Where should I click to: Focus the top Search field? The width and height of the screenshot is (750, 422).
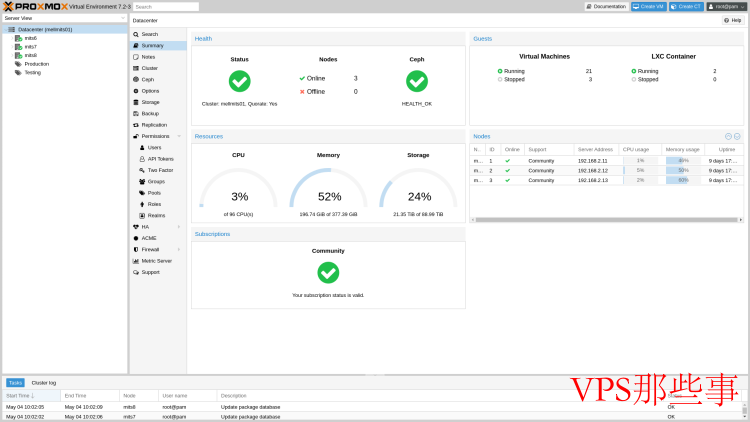coord(166,7)
